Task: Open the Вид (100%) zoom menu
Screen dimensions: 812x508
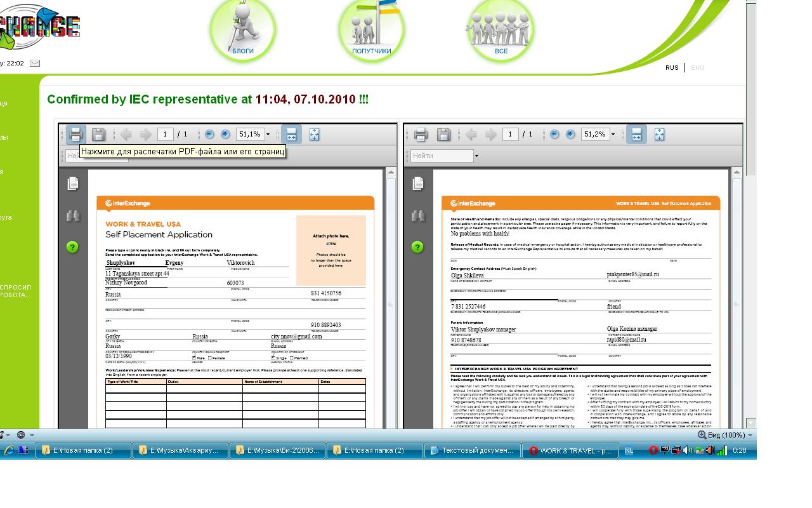Action: pyautogui.click(x=725, y=435)
